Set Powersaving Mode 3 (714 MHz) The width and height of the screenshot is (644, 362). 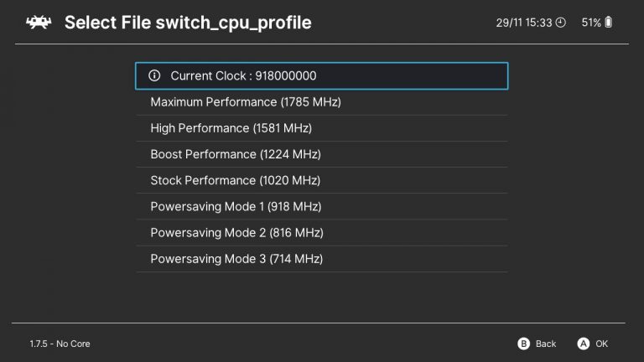pyautogui.click(x=236, y=259)
